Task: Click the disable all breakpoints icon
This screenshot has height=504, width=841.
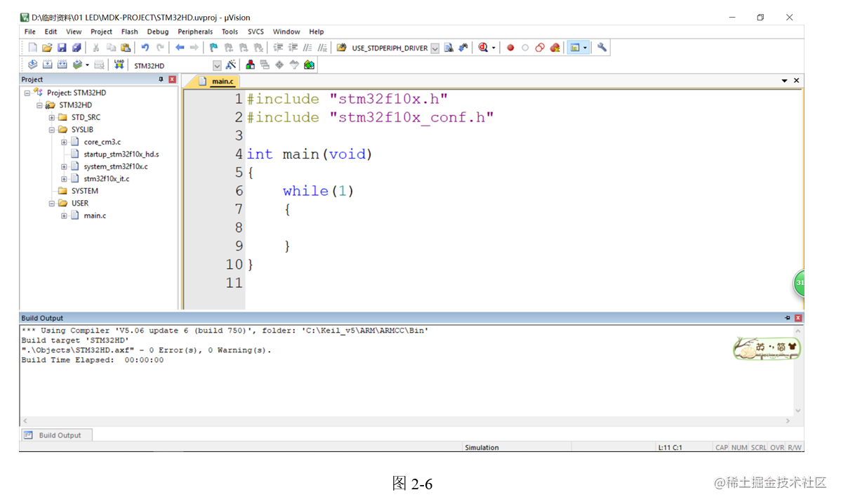Action: [x=540, y=48]
